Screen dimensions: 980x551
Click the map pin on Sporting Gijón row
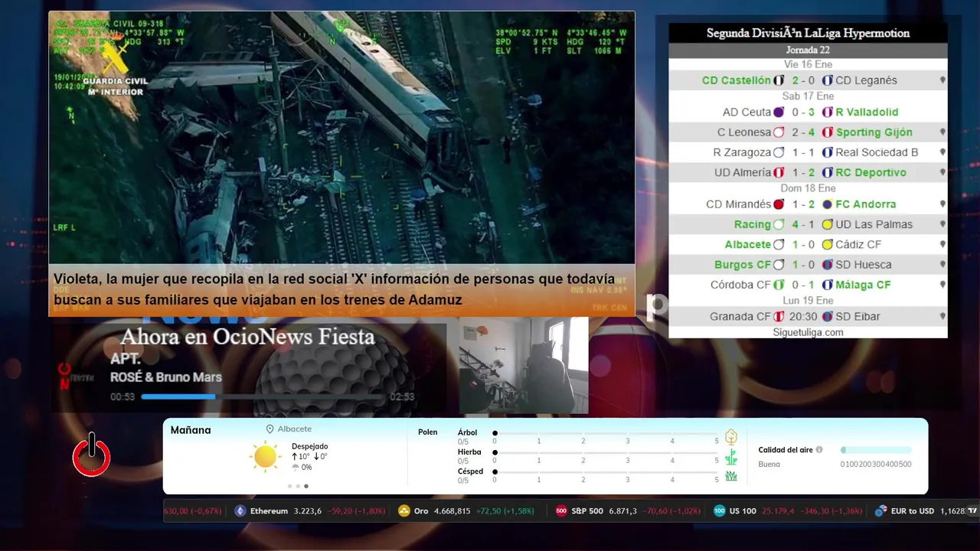(942, 132)
